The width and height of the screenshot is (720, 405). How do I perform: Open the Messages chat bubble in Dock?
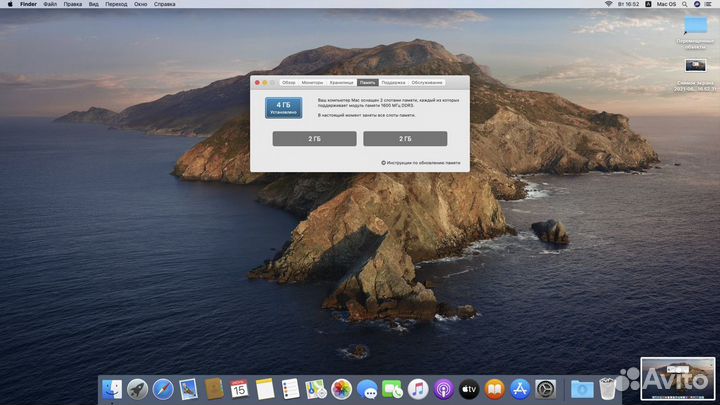click(x=367, y=389)
